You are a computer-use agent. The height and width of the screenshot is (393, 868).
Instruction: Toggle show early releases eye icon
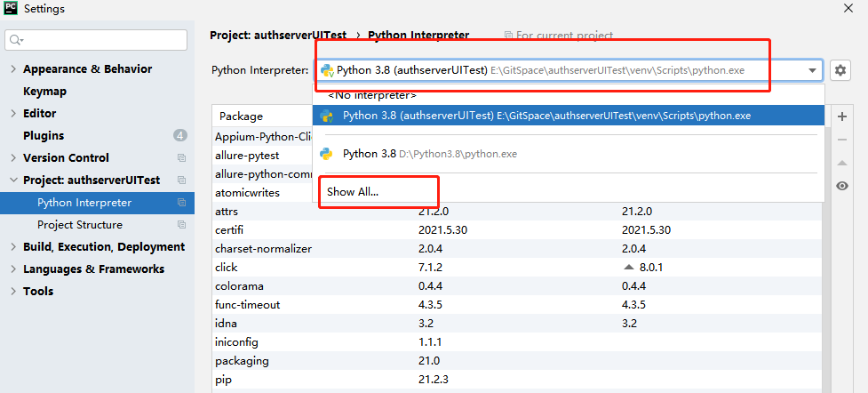842,186
